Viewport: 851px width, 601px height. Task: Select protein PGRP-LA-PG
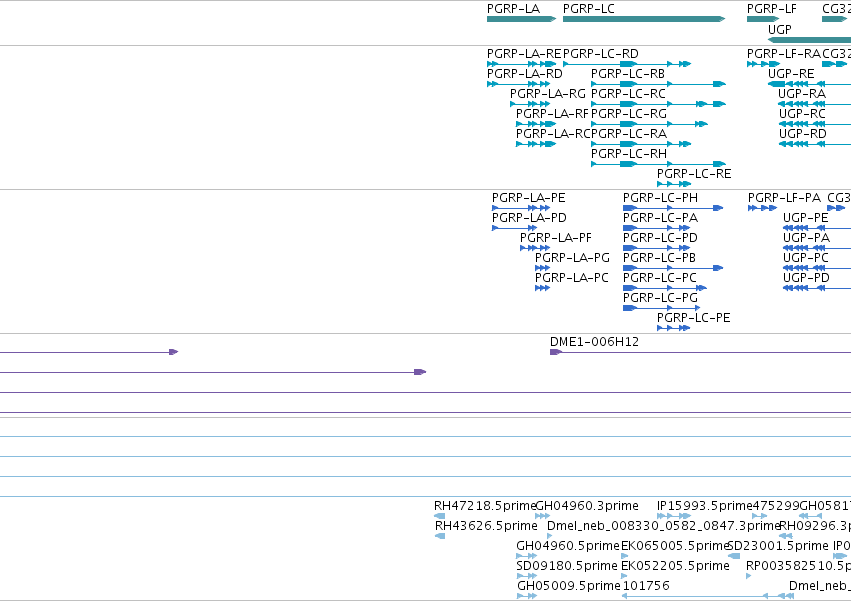[x=543, y=268]
